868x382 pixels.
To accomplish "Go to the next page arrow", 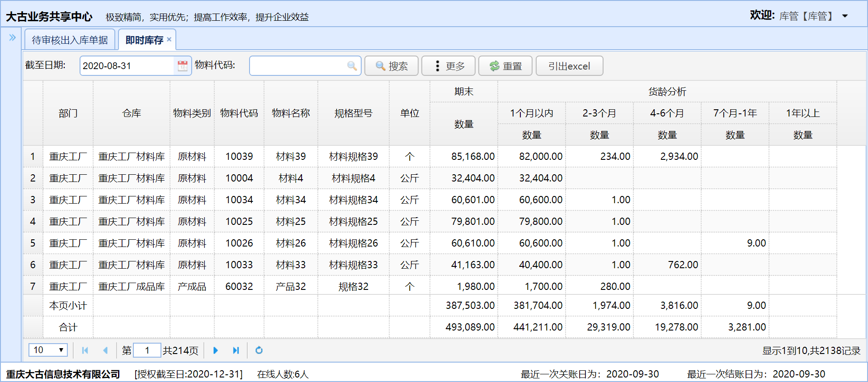I will pos(216,350).
